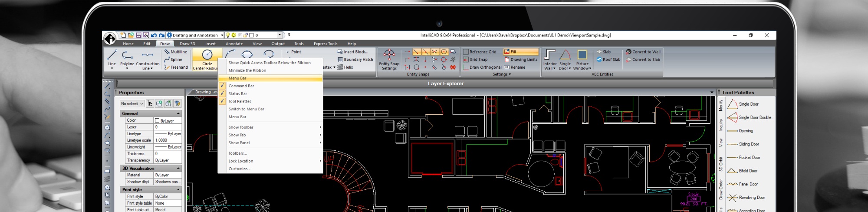Collapse the 3D Visualisation section
Screen dimensions: 868x212
178,168
